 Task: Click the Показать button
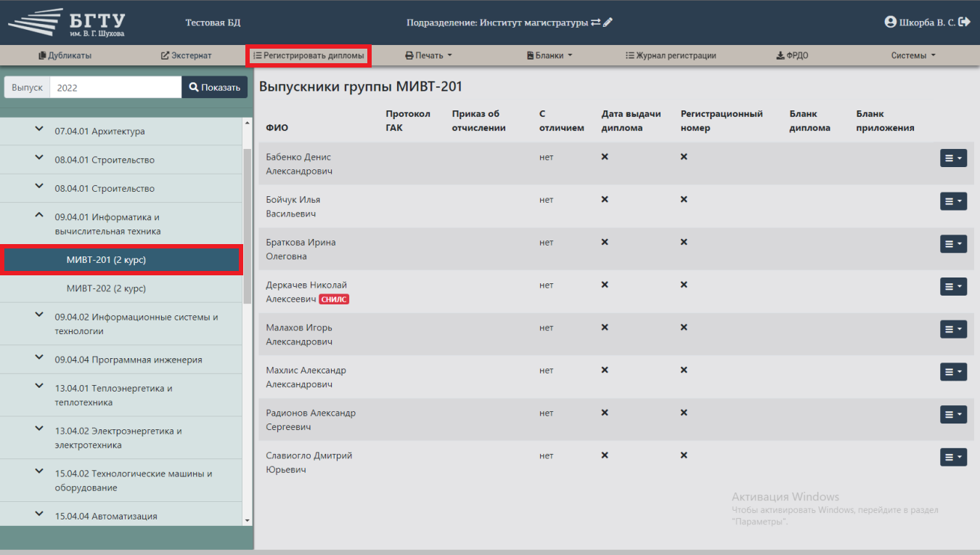[x=214, y=87]
